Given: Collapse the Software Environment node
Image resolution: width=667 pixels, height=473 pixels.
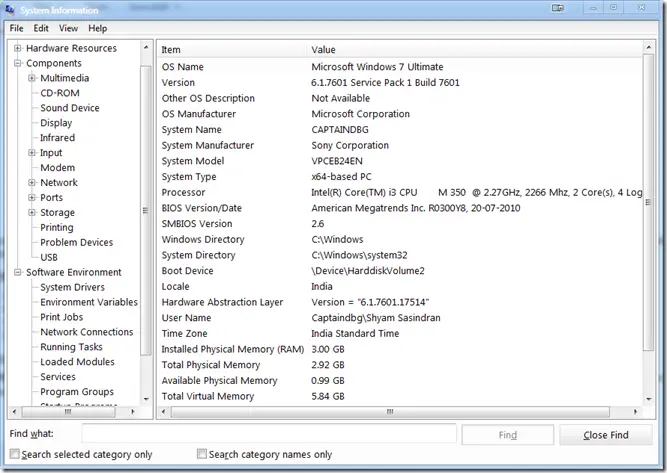Looking at the screenshot, I should pyautogui.click(x=18, y=272).
